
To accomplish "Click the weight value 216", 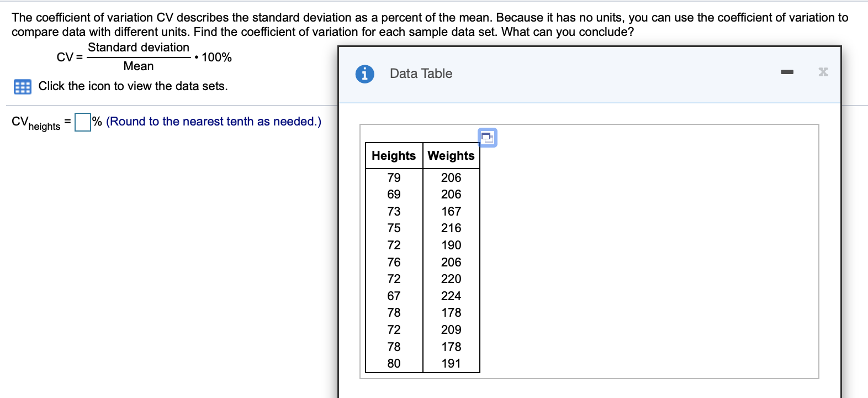I will click(x=451, y=228).
